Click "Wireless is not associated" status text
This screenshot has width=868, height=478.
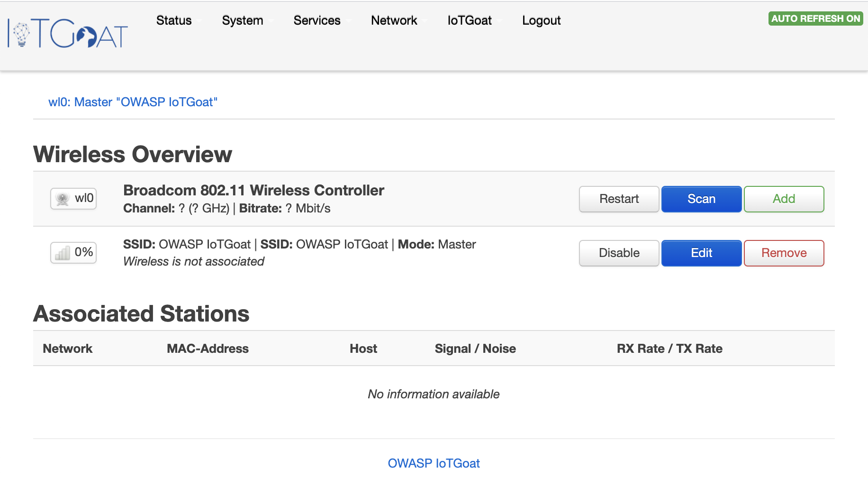tap(194, 261)
